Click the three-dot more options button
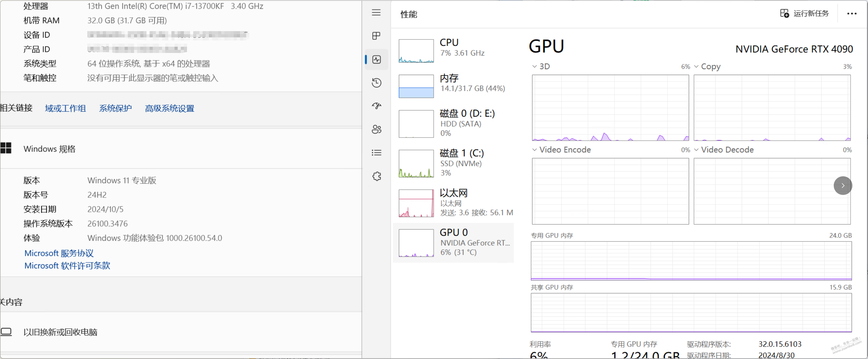The image size is (868, 359). click(x=851, y=14)
